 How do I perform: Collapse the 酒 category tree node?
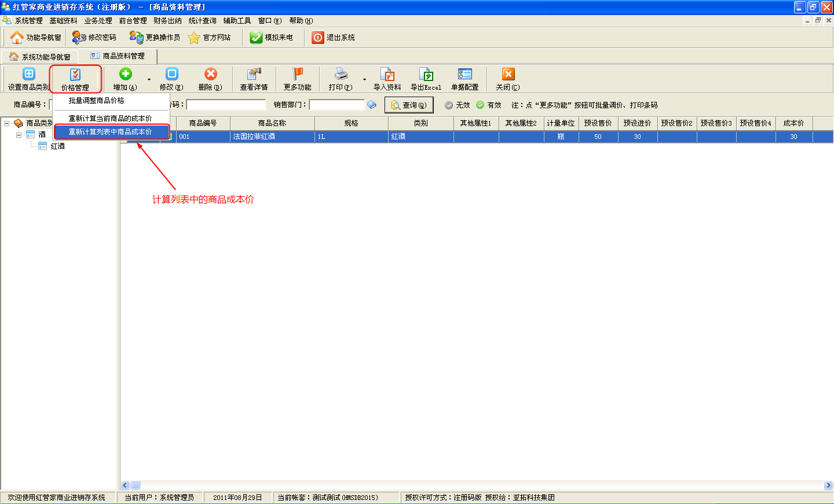(19, 135)
